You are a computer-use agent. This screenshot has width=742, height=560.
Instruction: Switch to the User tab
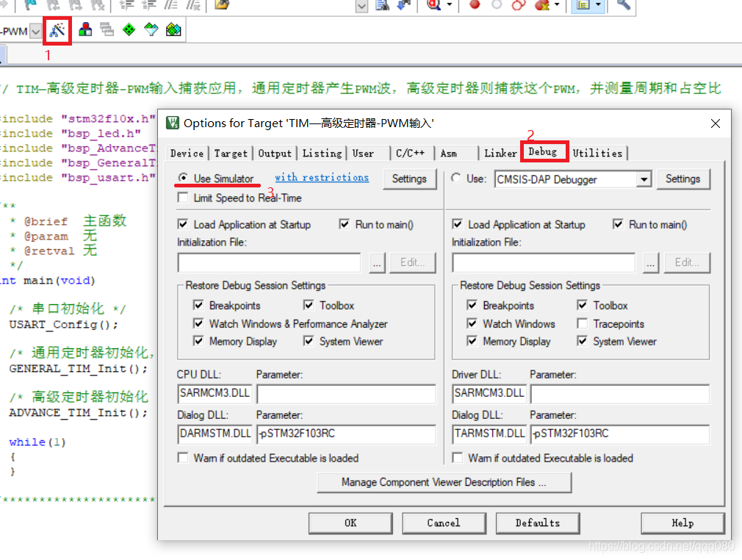coord(364,154)
